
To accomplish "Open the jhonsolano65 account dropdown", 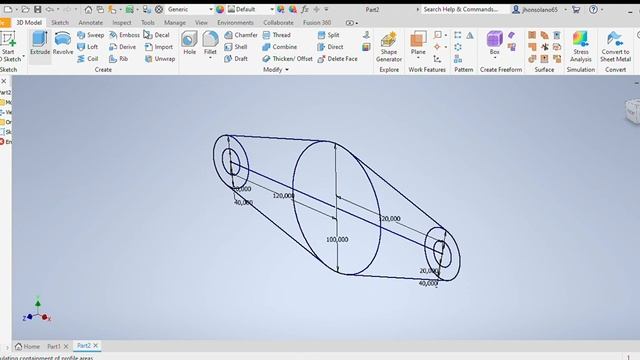I will (x=565, y=9).
